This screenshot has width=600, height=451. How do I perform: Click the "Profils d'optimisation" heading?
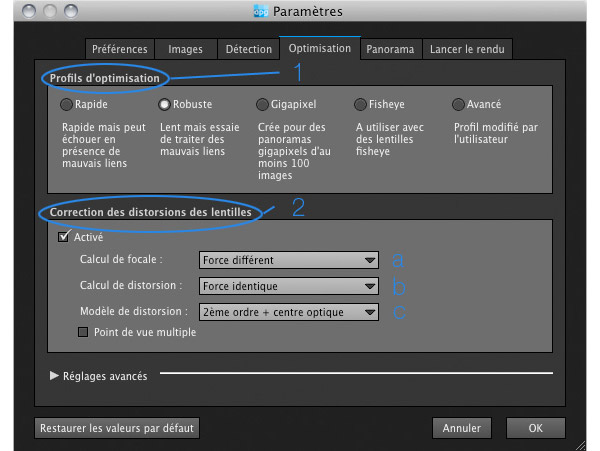coord(104,78)
